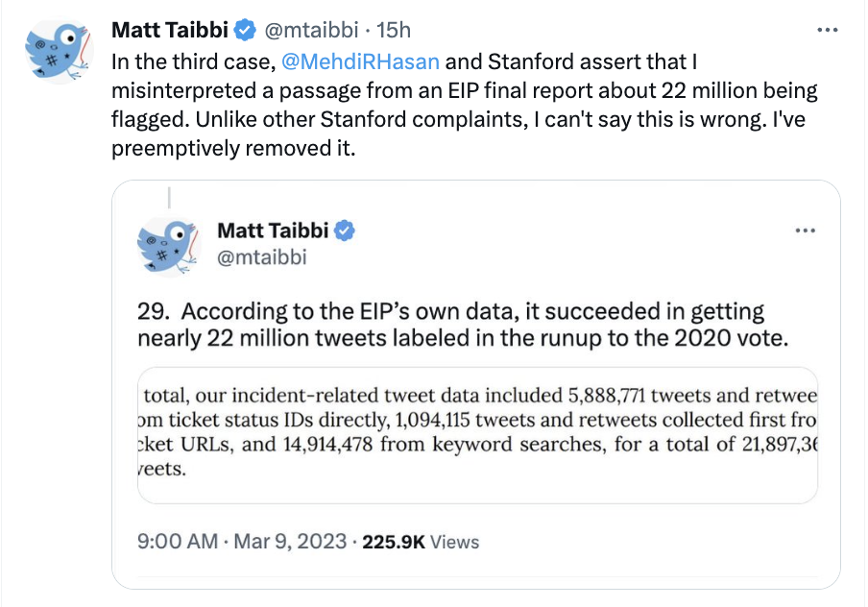Click the @mtaibbi handle next to 15h
Image resolution: width=868 pixels, height=607 pixels.
311,30
